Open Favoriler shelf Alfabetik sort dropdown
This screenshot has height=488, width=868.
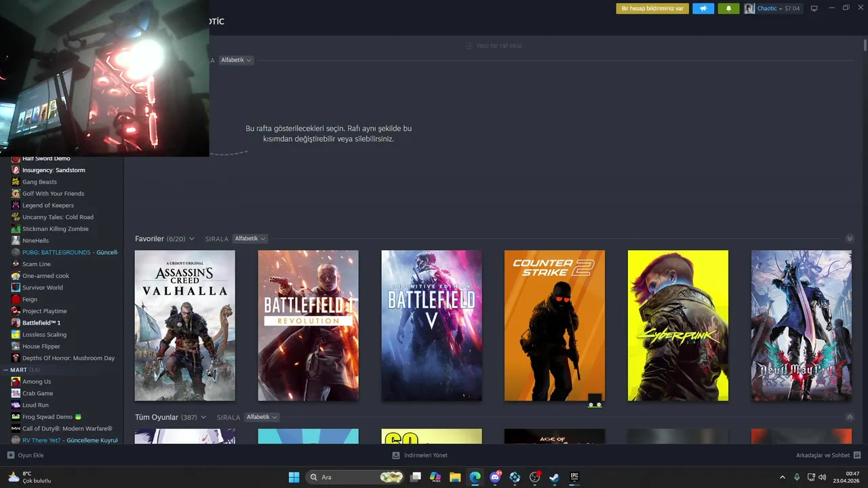pos(250,239)
